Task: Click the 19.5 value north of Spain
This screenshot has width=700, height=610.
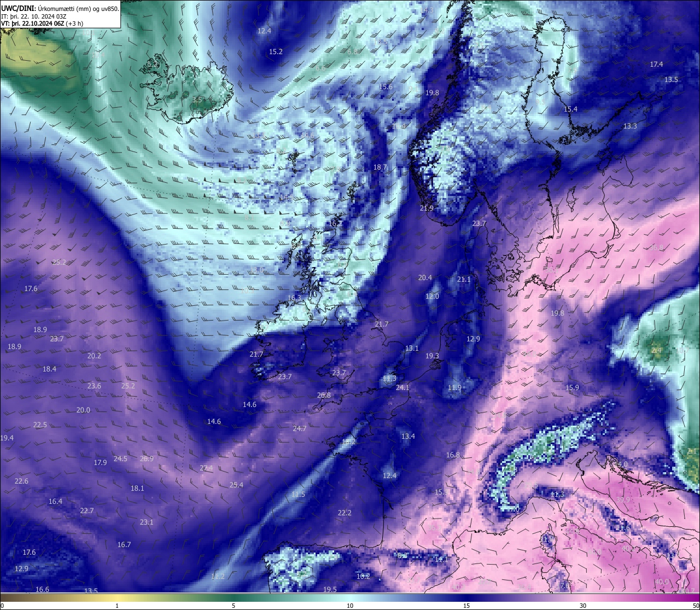Action: click(330, 590)
